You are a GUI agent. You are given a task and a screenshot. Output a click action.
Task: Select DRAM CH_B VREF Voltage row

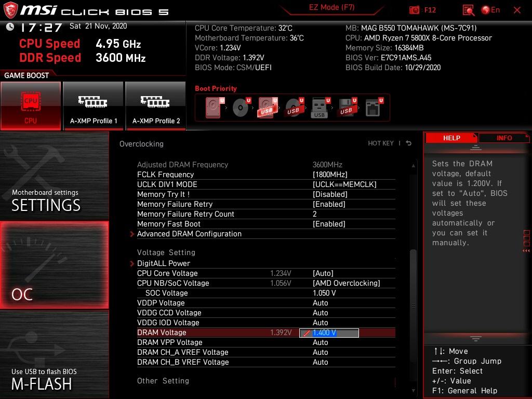(x=266, y=362)
